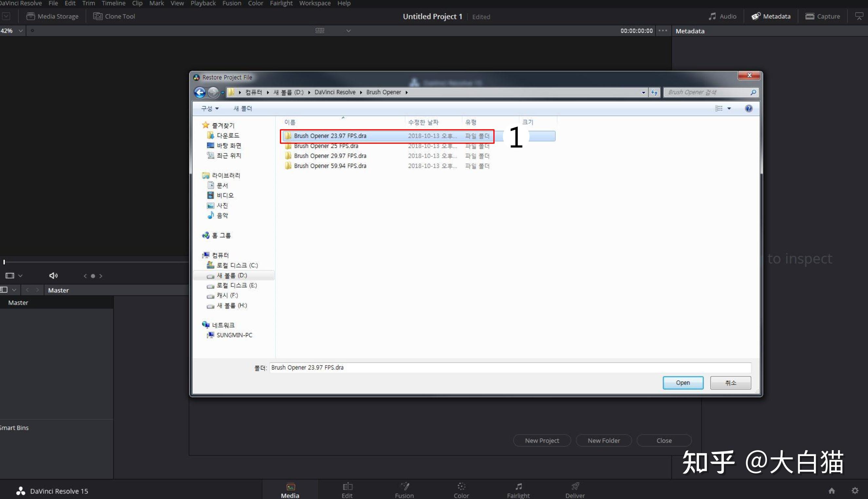The width and height of the screenshot is (868, 499).
Task: Refresh the folder location in dialog
Action: 654,92
